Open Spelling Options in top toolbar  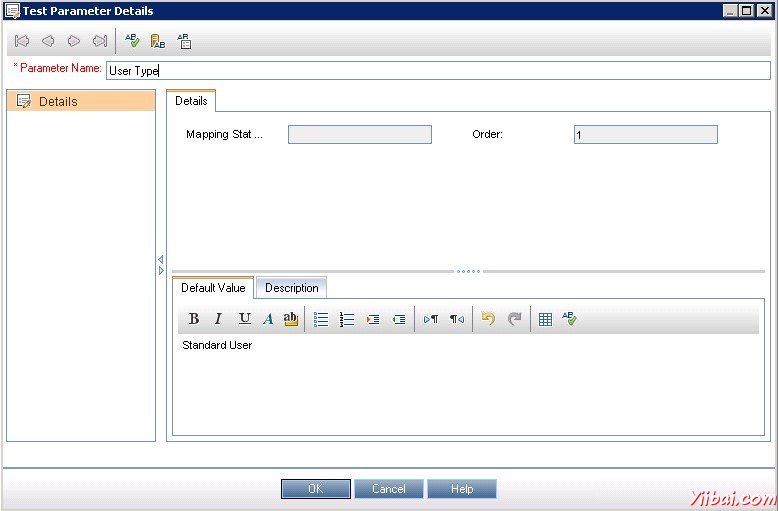point(184,41)
